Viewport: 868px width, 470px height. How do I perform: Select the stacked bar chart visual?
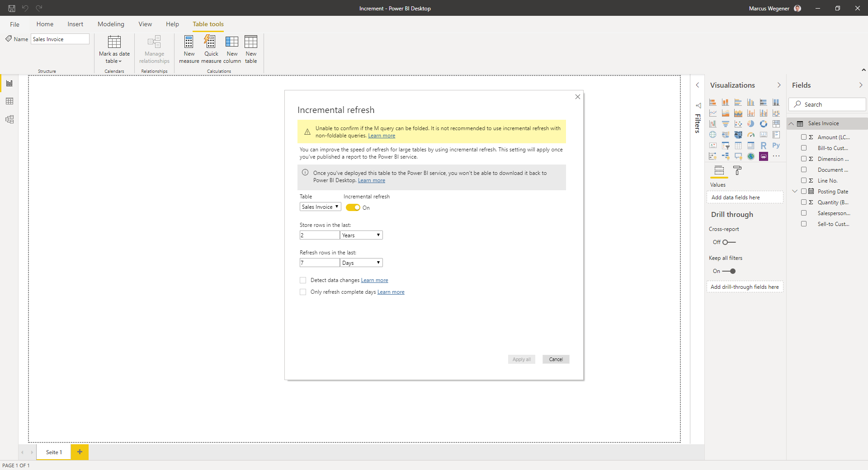(x=713, y=102)
